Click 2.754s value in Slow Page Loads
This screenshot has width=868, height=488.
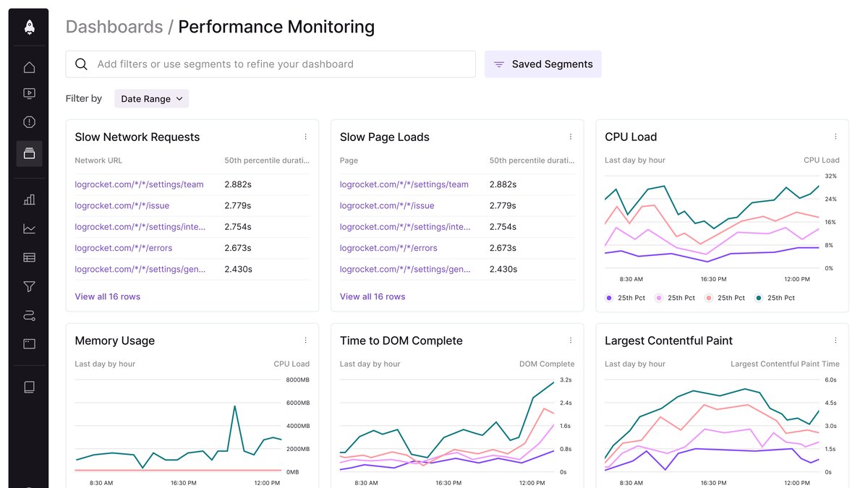click(503, 227)
